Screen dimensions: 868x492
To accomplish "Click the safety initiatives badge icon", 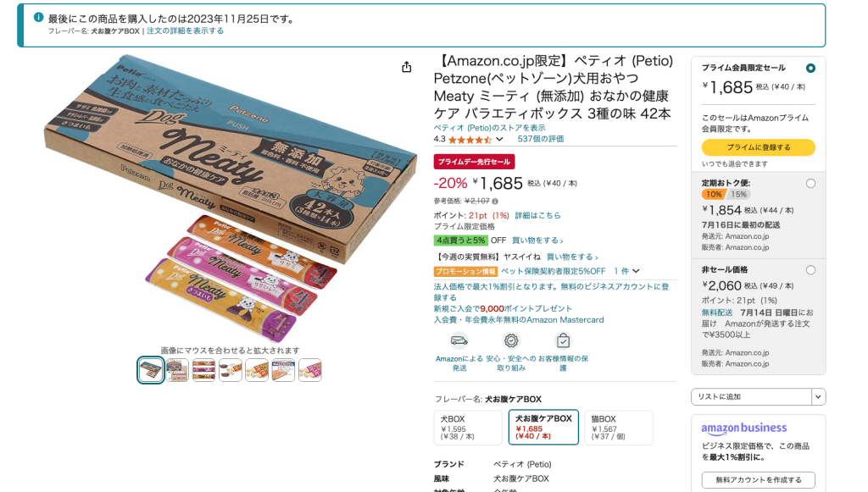I will 511,340.
